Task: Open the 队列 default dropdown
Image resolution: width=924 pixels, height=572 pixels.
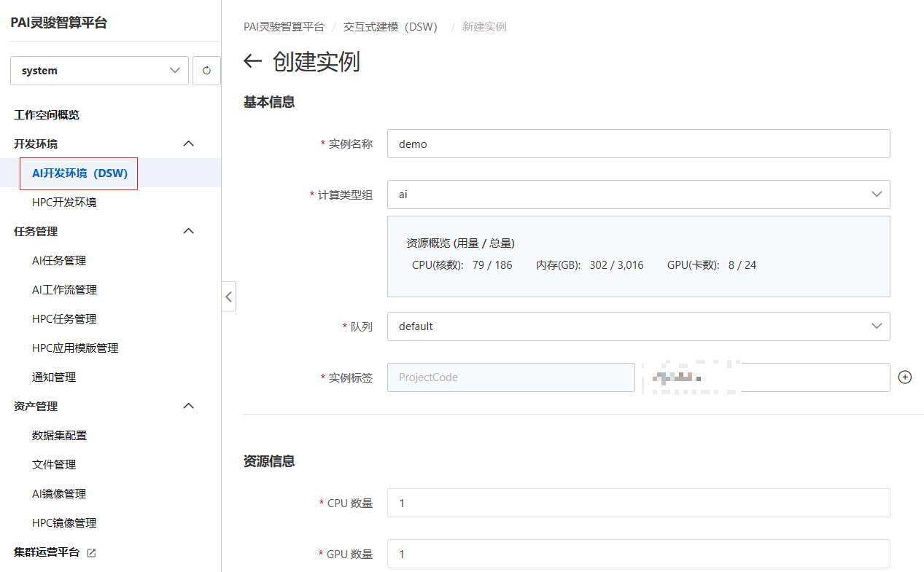Action: coord(638,326)
